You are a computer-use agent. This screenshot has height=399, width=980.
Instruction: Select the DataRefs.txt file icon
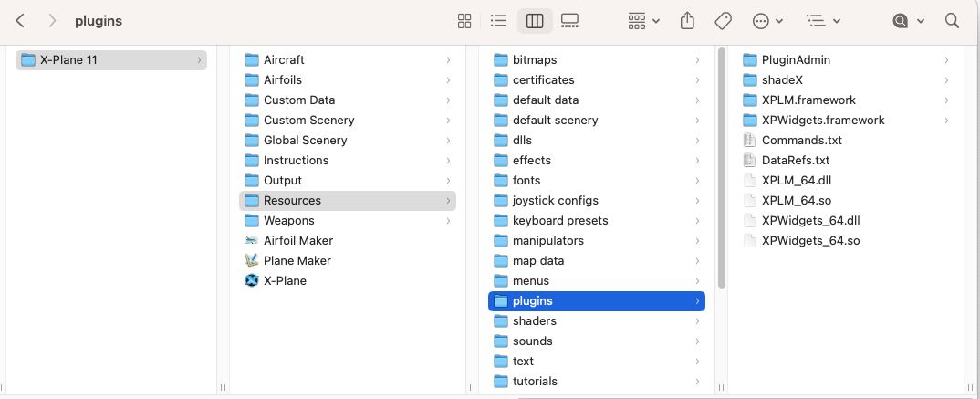coord(750,160)
